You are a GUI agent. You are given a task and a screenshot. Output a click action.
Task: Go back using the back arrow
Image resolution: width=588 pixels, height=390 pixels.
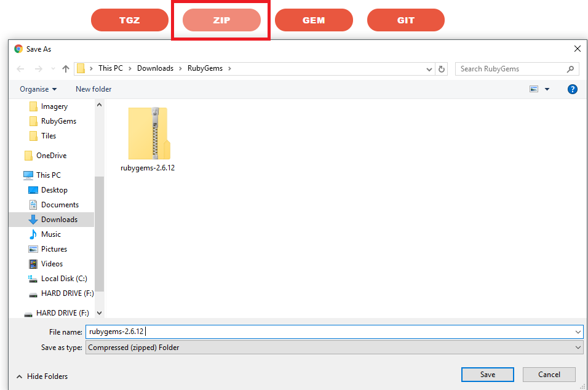(21, 69)
